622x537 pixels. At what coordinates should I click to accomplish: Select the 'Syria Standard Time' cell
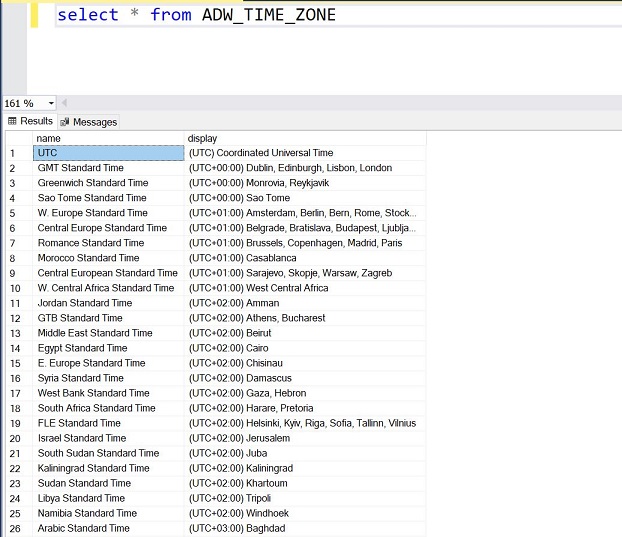(109, 378)
